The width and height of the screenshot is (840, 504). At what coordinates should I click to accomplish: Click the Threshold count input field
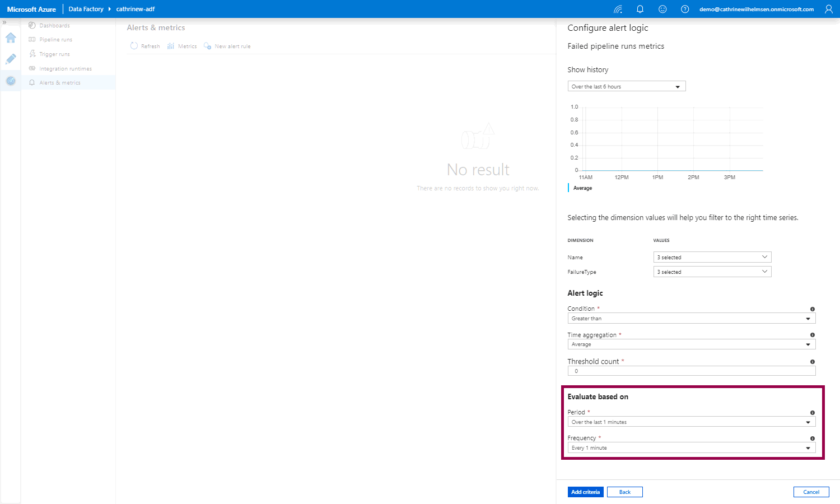click(691, 371)
